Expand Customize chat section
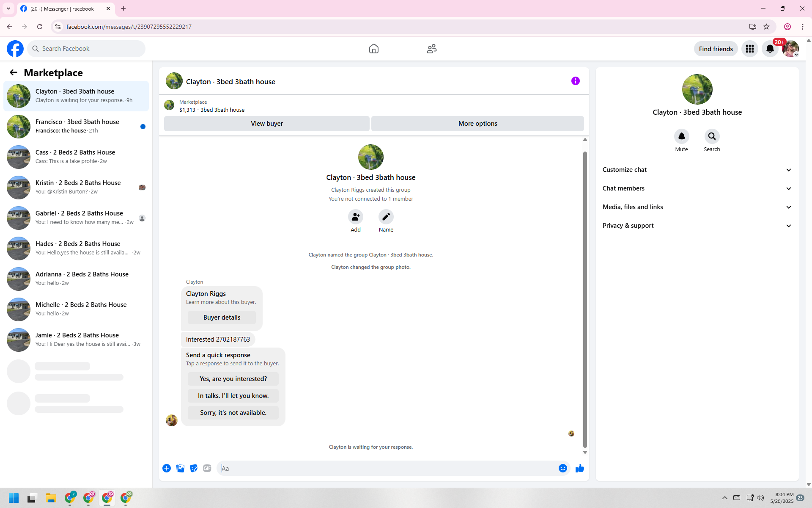This screenshot has width=812, height=508. tap(697, 170)
